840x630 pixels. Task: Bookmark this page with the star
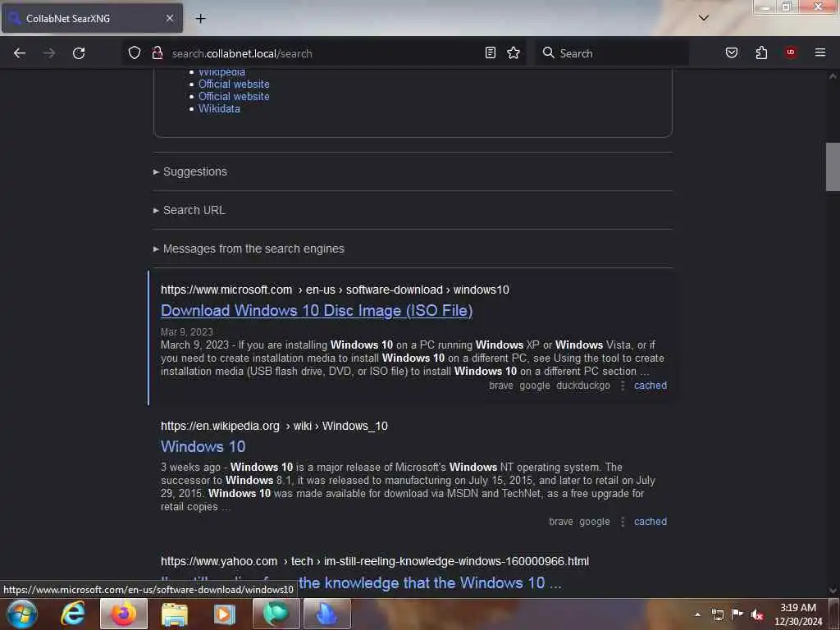[514, 52]
